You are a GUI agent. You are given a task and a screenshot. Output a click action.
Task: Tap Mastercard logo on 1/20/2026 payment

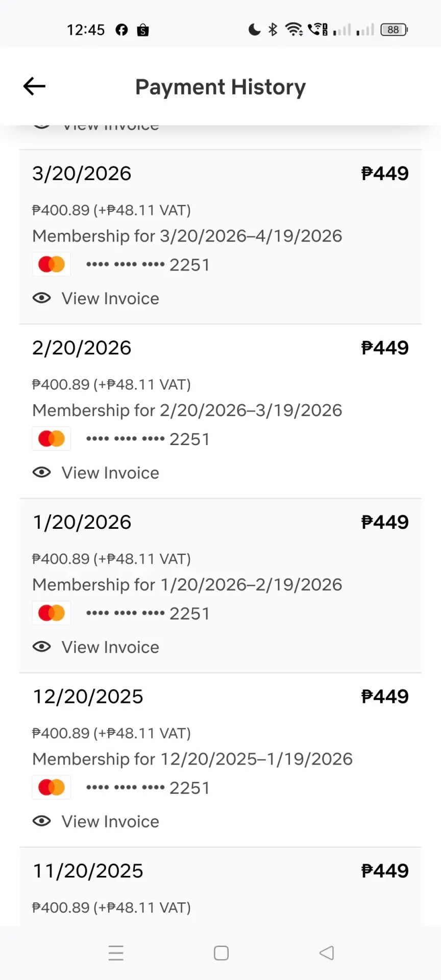pos(52,613)
